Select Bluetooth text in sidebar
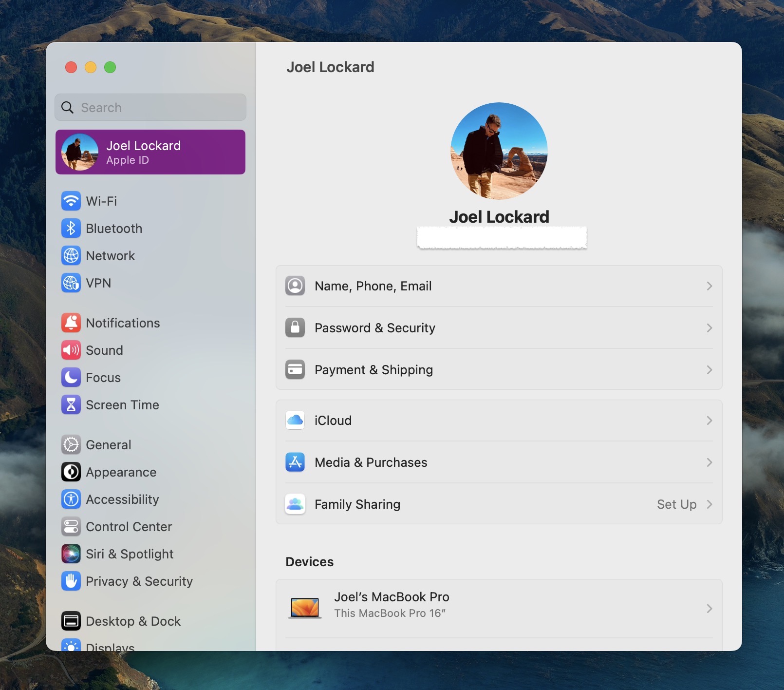The width and height of the screenshot is (784, 690). click(x=114, y=229)
